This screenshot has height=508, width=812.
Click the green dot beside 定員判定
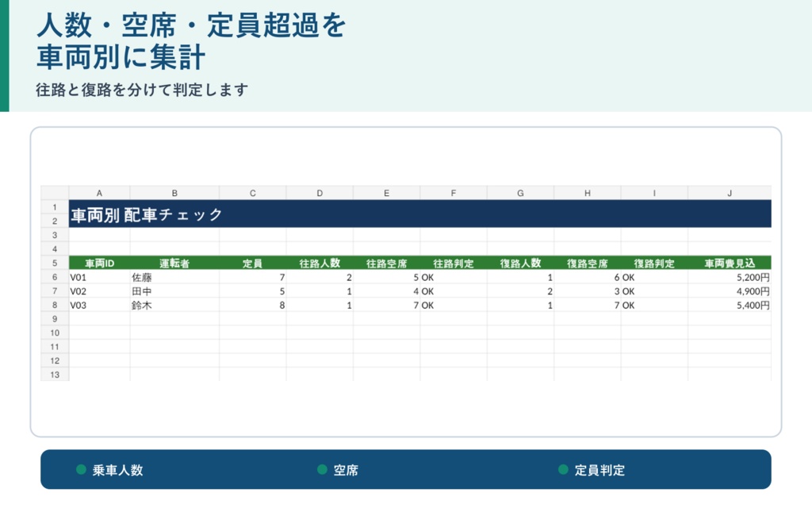564,469
